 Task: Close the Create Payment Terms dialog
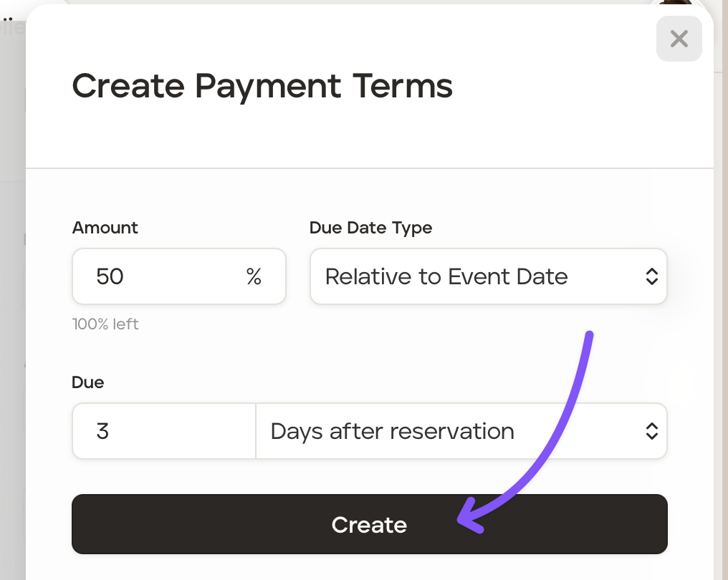[x=679, y=39]
